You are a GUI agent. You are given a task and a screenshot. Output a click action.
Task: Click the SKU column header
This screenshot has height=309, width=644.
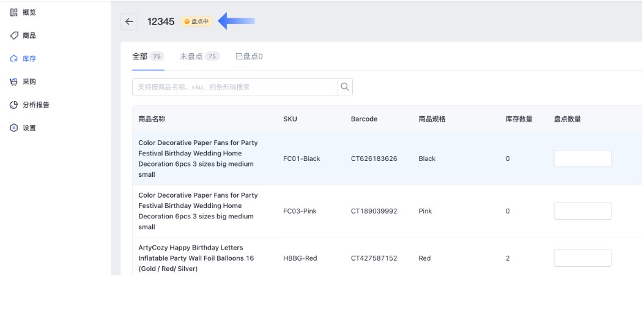290,119
